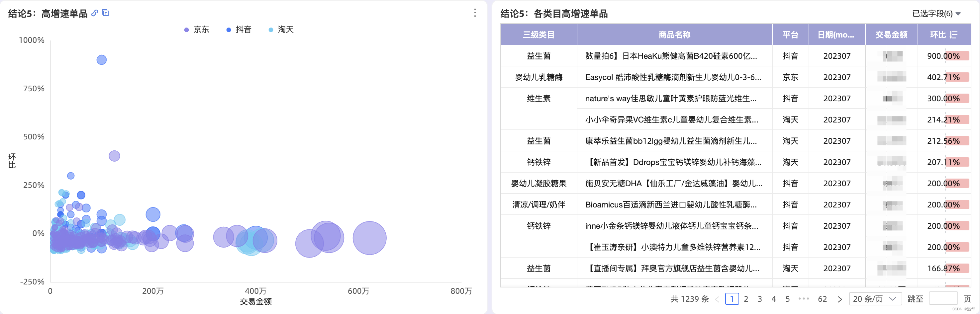Click the 跳至 page number input field

[x=943, y=299]
